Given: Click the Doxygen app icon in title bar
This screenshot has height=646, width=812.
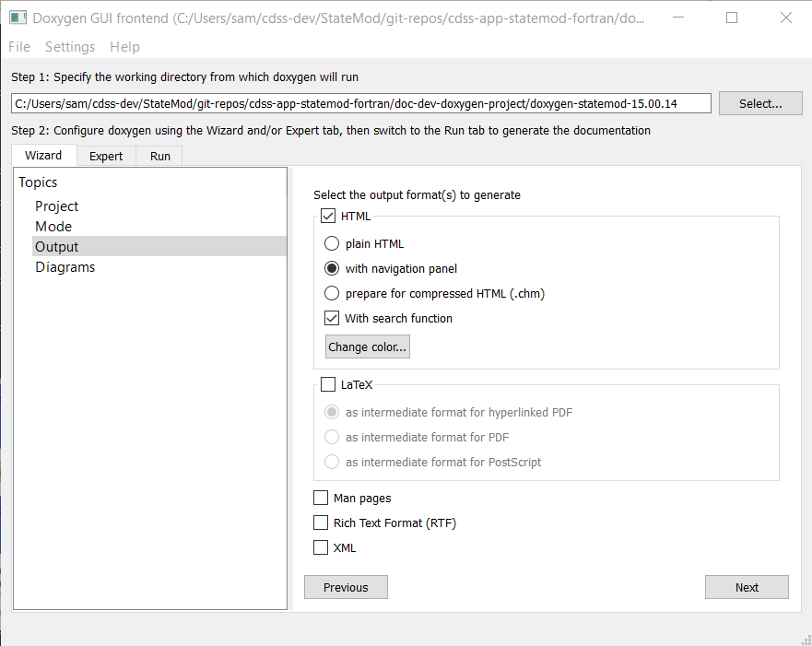Looking at the screenshot, I should coord(18,18).
